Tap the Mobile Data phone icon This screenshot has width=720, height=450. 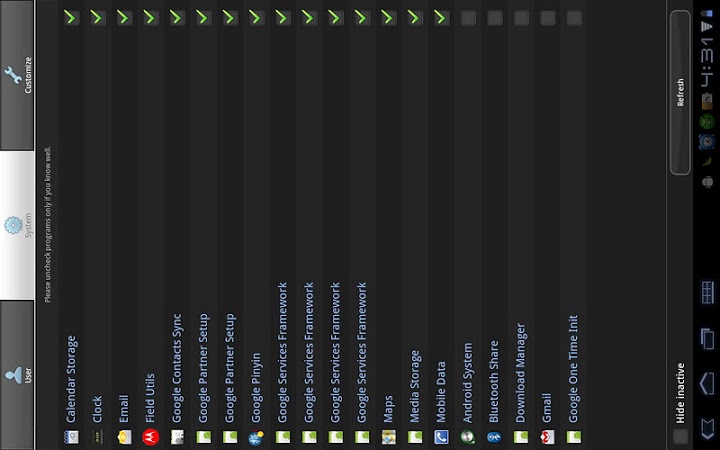pyautogui.click(x=441, y=437)
